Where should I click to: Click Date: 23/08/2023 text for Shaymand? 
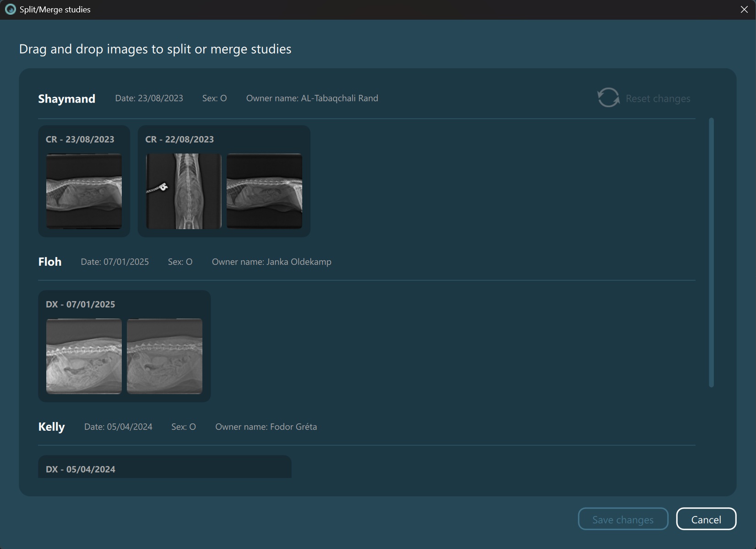[149, 98]
